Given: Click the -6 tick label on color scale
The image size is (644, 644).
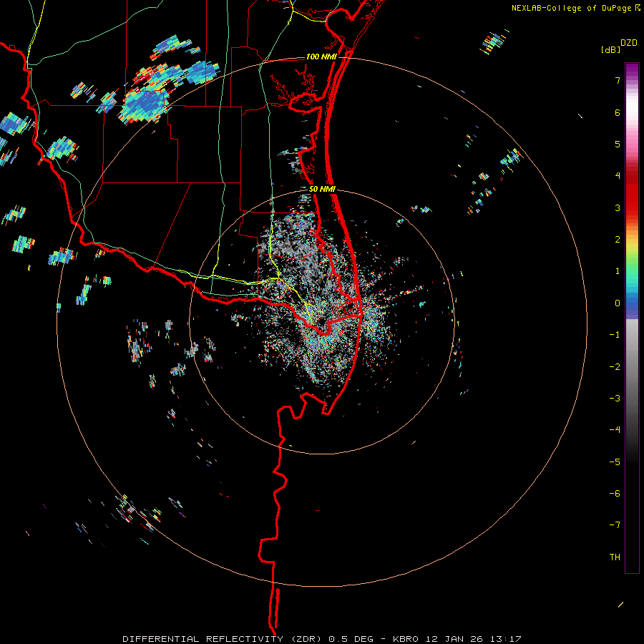Looking at the screenshot, I should pyautogui.click(x=615, y=493).
